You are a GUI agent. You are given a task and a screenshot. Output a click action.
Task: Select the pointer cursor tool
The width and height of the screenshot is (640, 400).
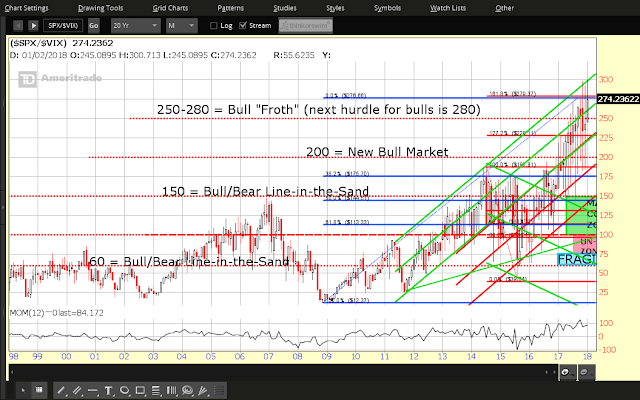point(23,391)
